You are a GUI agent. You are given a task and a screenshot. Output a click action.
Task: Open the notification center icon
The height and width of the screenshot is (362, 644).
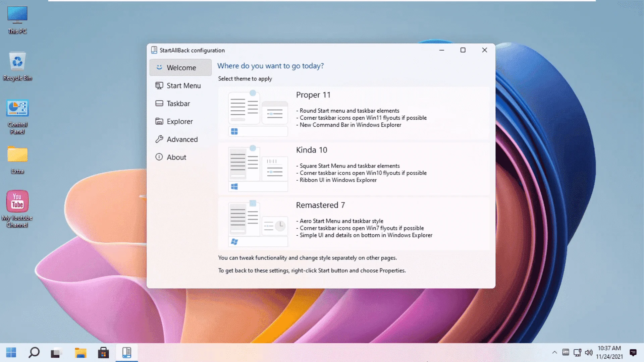(633, 352)
